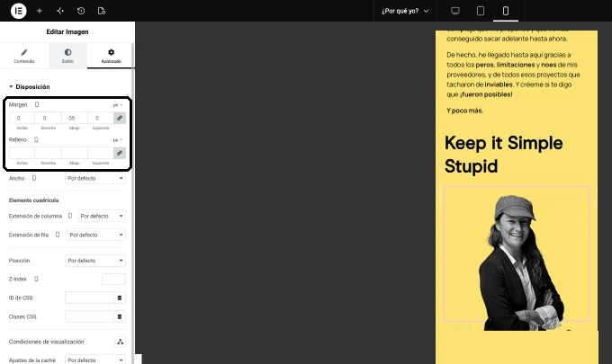Click the Z-Index input field

[113, 279]
